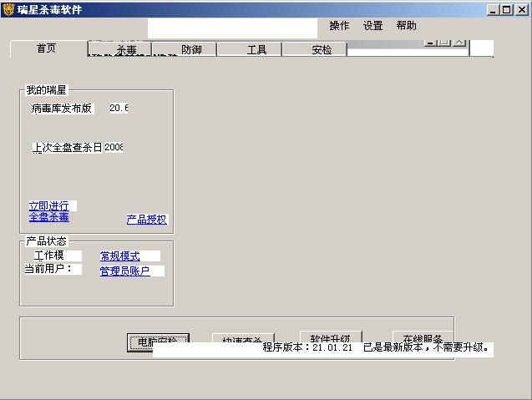Open the 帮助 menu
Image resolution: width=532 pixels, height=400 pixels.
[x=406, y=25]
